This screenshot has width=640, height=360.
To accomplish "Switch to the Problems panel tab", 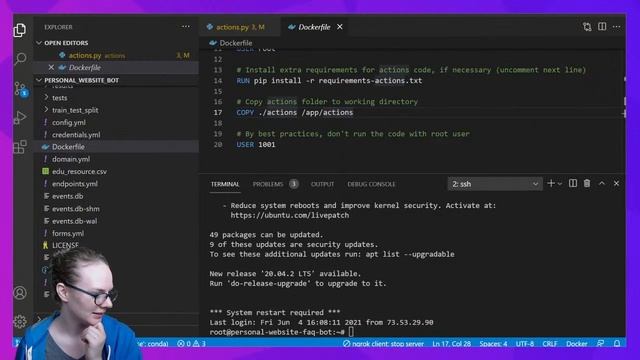I will (268, 184).
